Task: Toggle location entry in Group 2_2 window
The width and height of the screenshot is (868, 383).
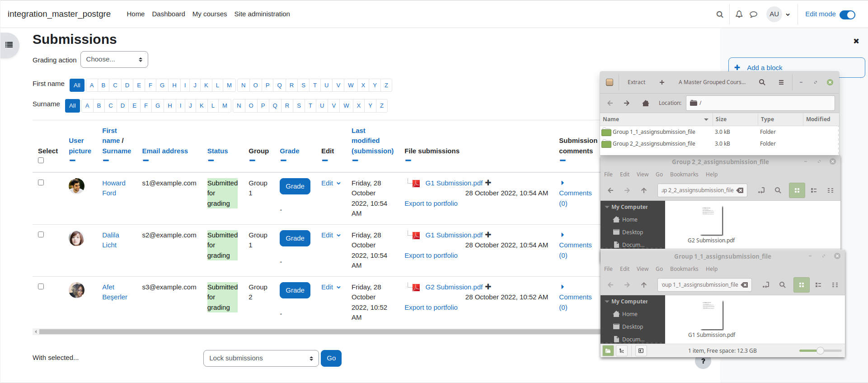Action: coord(761,190)
